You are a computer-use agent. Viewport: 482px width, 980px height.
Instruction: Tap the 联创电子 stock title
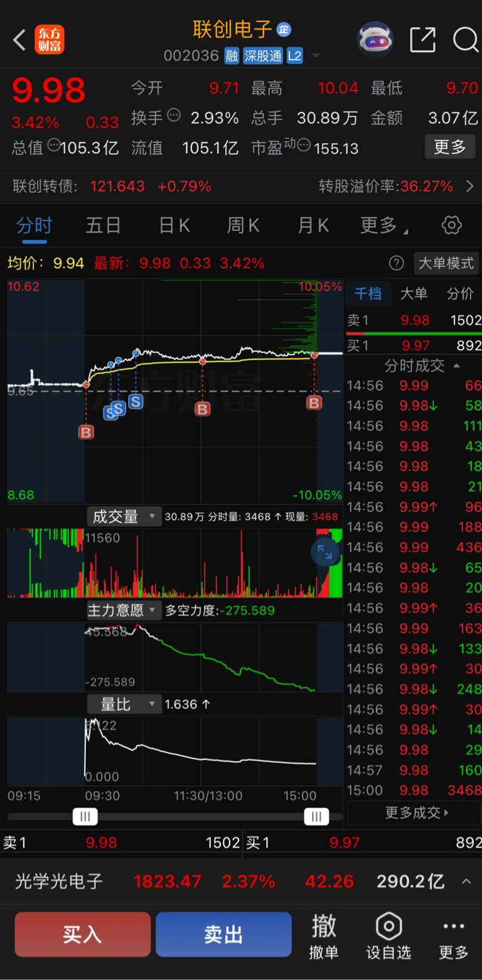pyautogui.click(x=233, y=29)
